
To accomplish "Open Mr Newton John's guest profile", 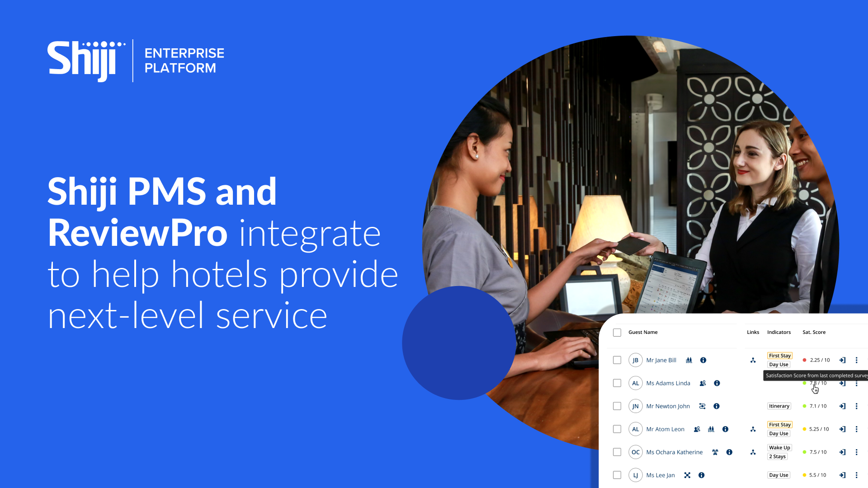I will coord(668,406).
